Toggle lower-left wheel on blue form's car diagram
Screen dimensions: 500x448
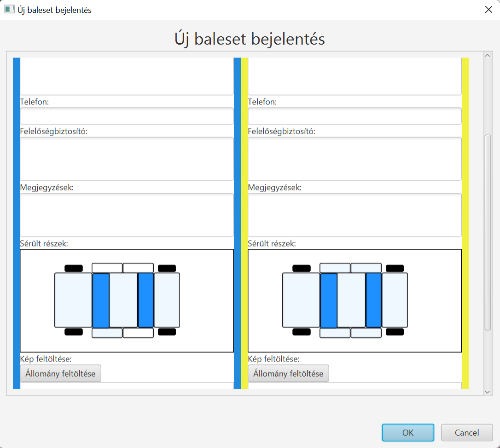(74, 332)
